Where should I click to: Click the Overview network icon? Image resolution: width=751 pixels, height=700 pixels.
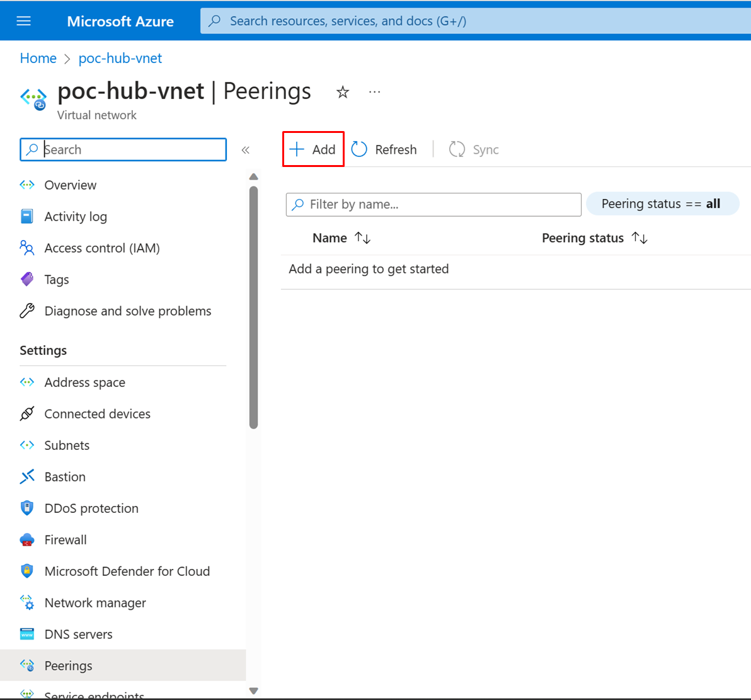point(27,185)
